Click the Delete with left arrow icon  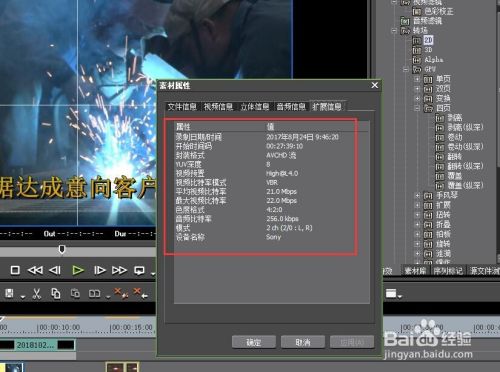click(141, 293)
